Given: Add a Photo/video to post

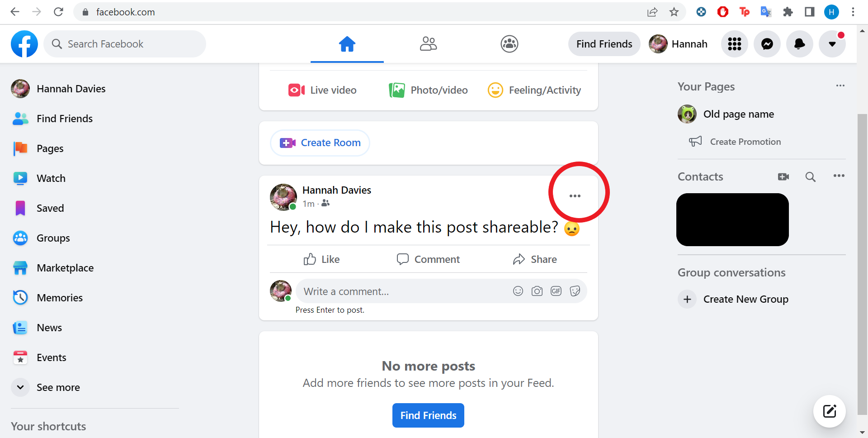Looking at the screenshot, I should 428,90.
